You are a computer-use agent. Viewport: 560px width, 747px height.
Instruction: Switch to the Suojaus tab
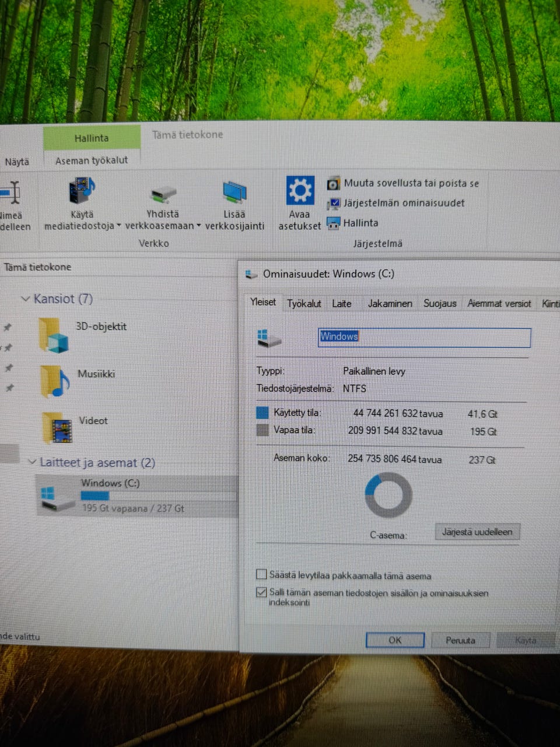[x=440, y=303]
